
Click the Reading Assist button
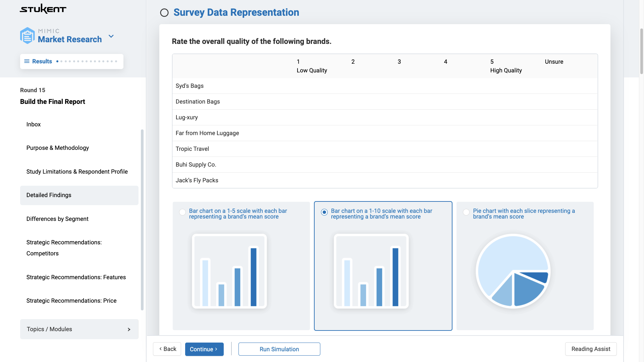pyautogui.click(x=590, y=349)
